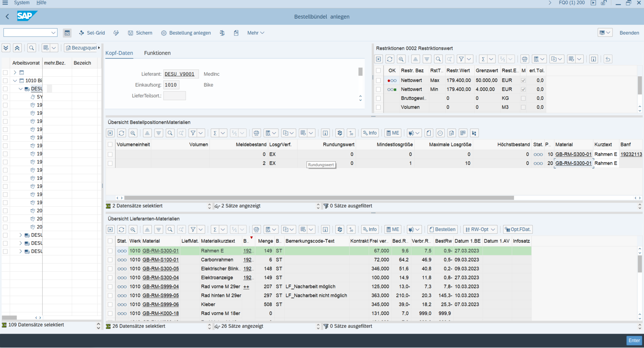The width and height of the screenshot is (644, 348).
Task: Click the Einkaufsorg input field
Action: (171, 85)
